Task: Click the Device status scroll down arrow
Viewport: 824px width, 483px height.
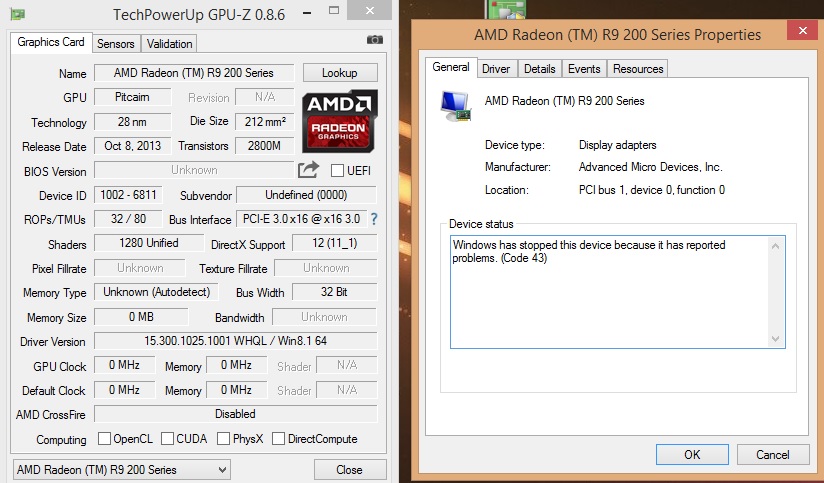Action: coord(775,339)
